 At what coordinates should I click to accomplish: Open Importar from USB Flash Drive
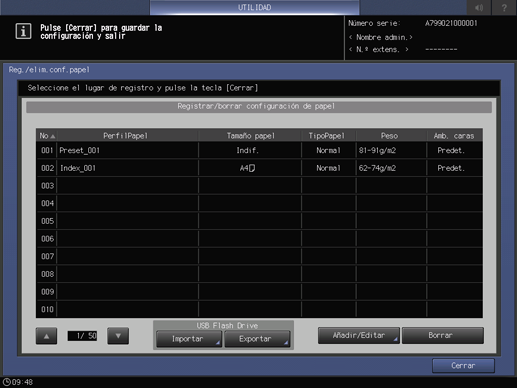[x=189, y=339]
